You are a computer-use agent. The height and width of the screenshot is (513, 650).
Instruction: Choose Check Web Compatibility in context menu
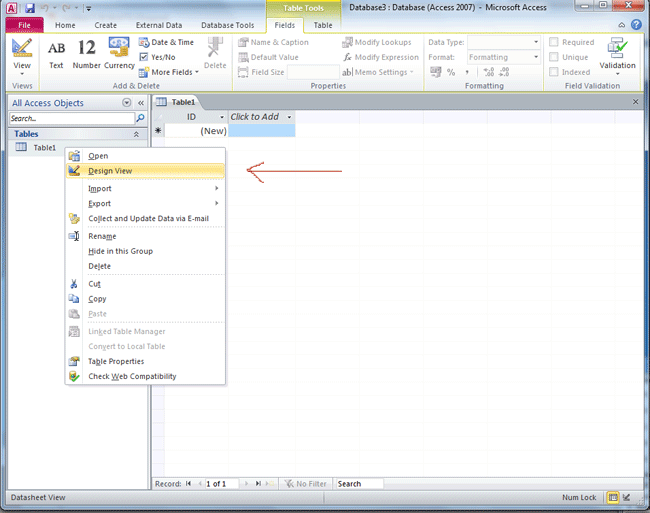145,376
